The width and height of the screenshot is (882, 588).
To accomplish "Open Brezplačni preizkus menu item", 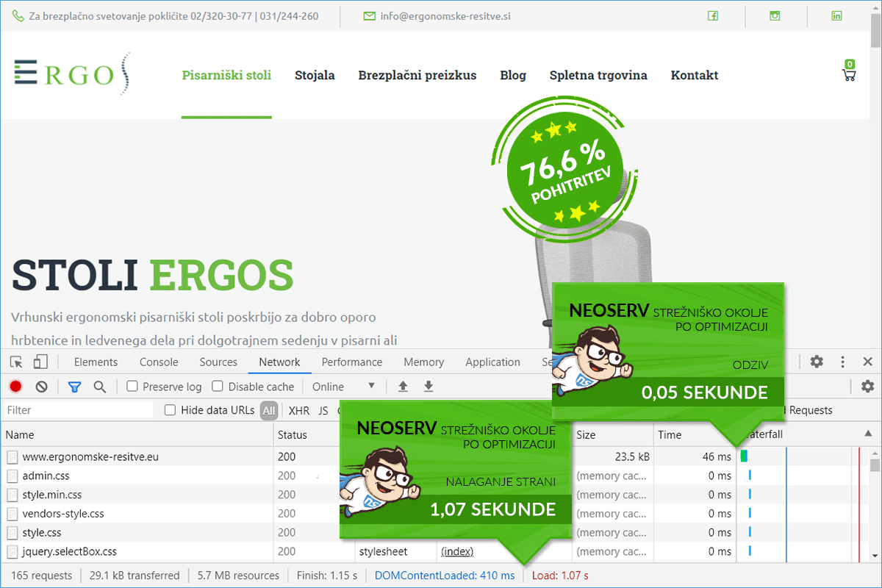I will point(417,75).
